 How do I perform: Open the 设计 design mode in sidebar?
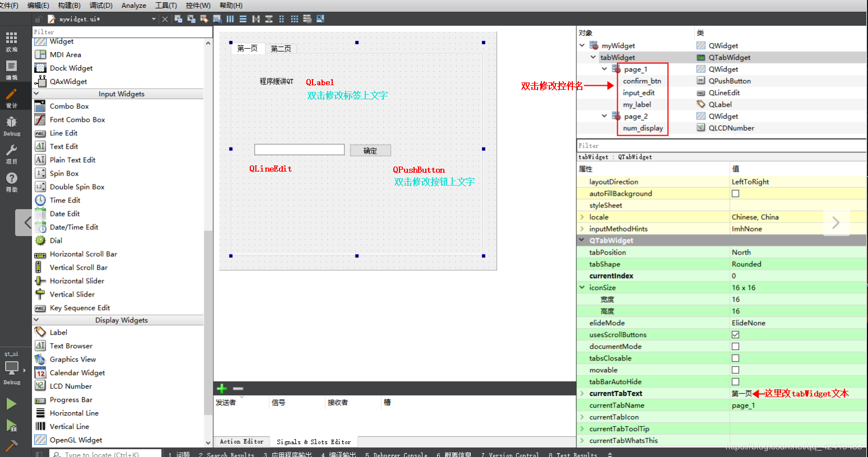tap(12, 98)
